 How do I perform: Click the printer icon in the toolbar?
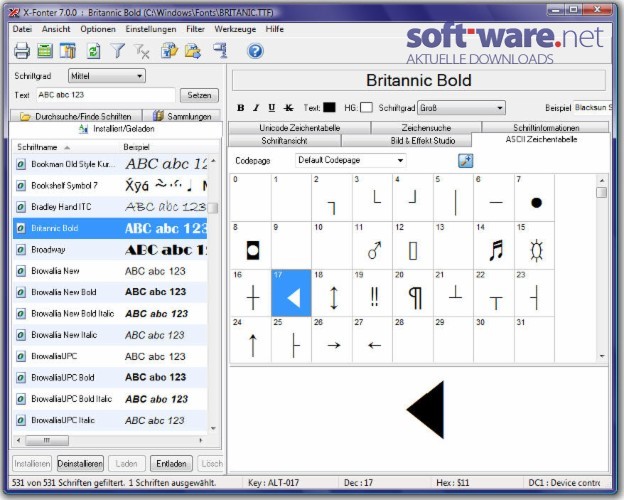21,51
